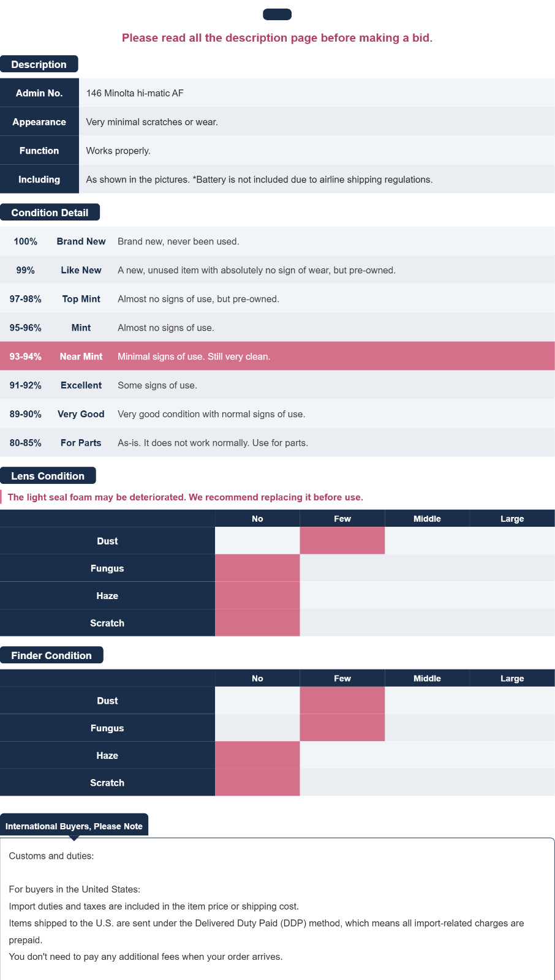Click the finder Fungus 'Few' highlighted cell
555x980 pixels.
[342, 728]
